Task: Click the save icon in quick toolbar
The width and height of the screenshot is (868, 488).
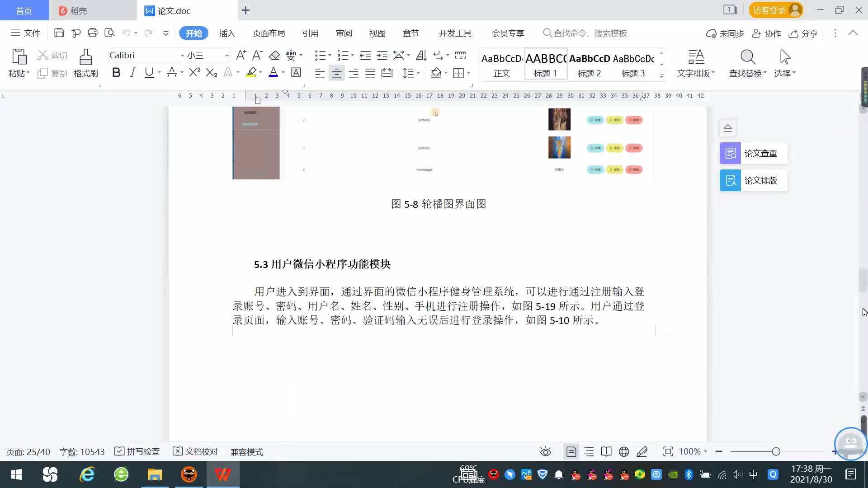Action: [x=59, y=33]
